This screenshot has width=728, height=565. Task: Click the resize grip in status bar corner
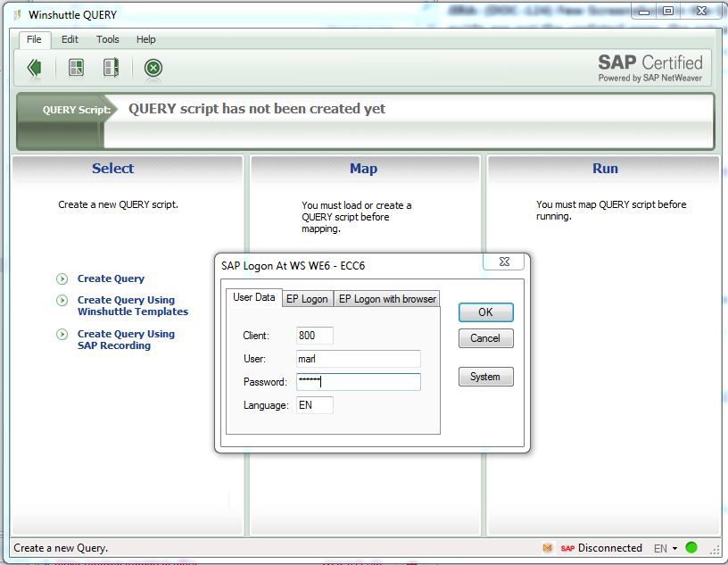pos(715,550)
